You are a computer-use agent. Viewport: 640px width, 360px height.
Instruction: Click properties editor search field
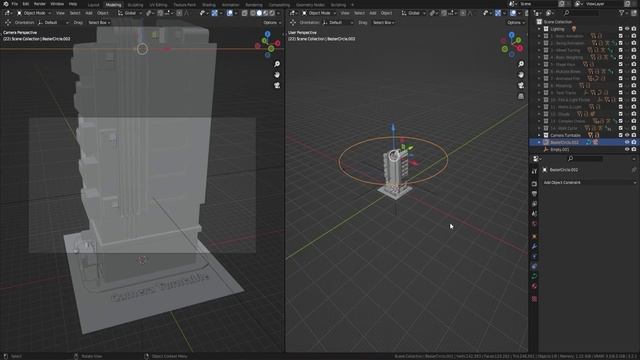click(x=584, y=158)
